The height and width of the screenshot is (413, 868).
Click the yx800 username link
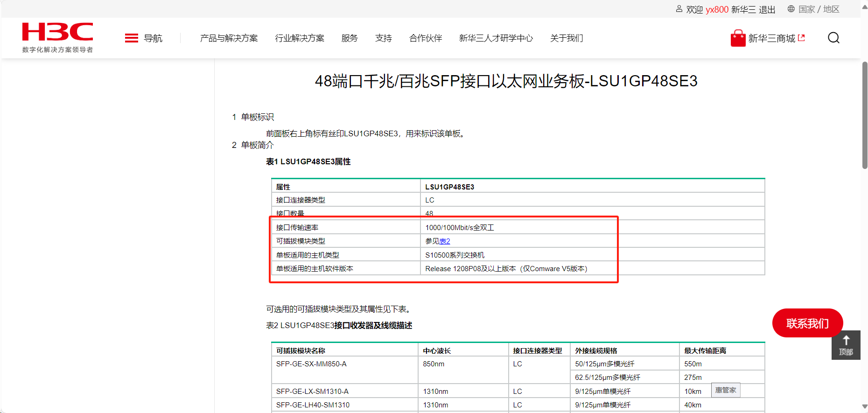pos(717,9)
